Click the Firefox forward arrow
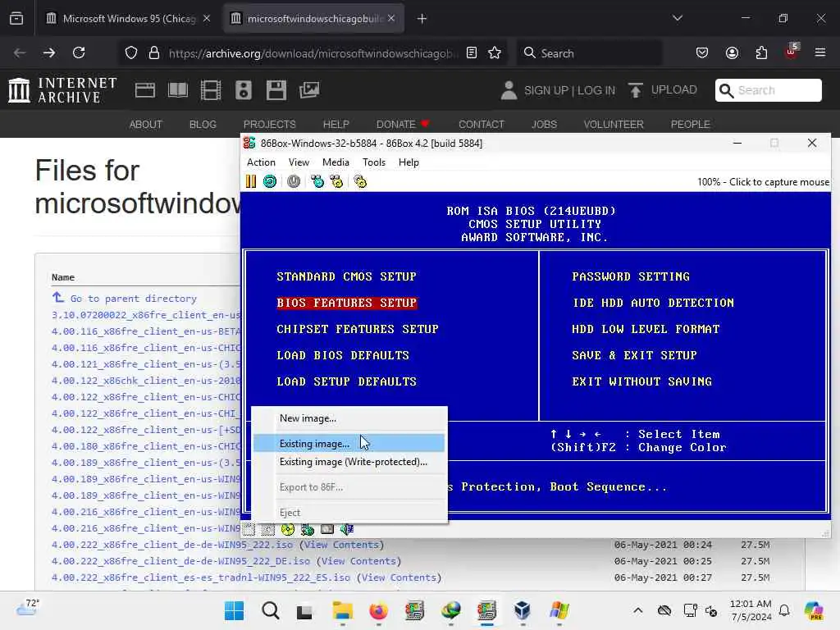The image size is (840, 630). pos(48,53)
